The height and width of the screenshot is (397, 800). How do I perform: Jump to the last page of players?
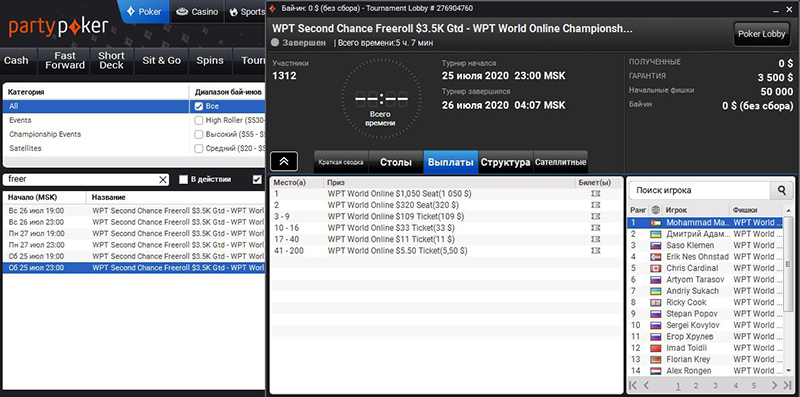pos(788,385)
